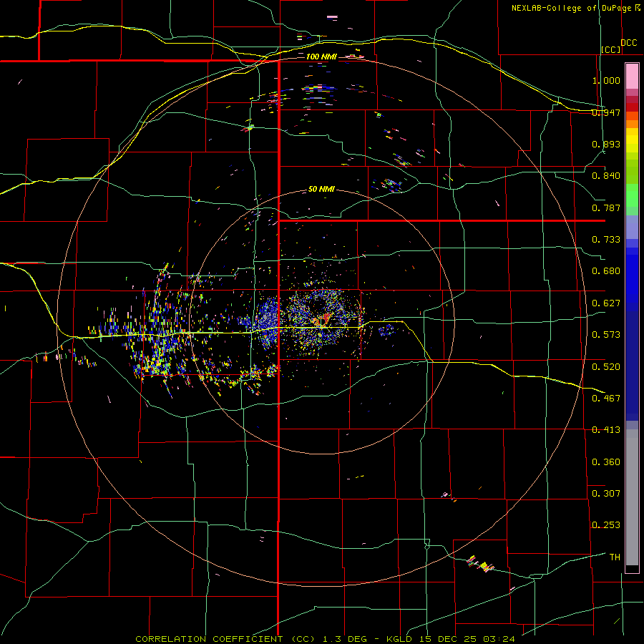Viewport: 644px width, 644px height.
Task: Click the 1.3 DEG elevation angle text
Action: tap(345, 639)
